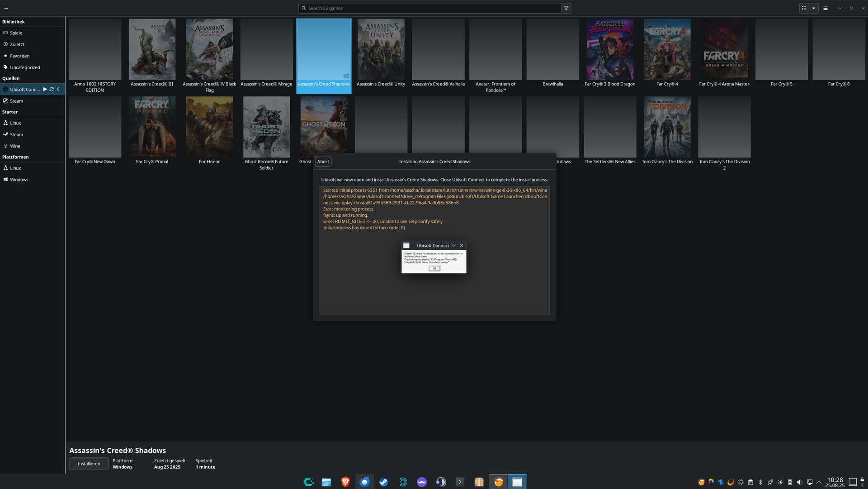Run Ubisoft Connect with the play icon
This screenshot has width=868, height=489.
point(45,90)
